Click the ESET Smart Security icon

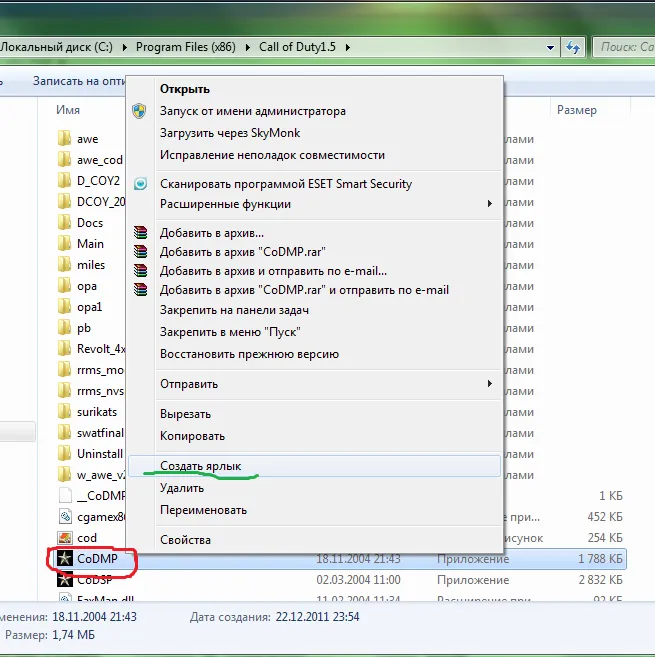pyautogui.click(x=140, y=184)
